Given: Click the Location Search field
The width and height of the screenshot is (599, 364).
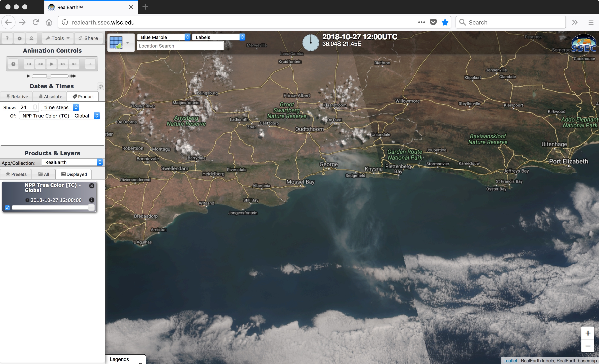Looking at the screenshot, I should (180, 46).
